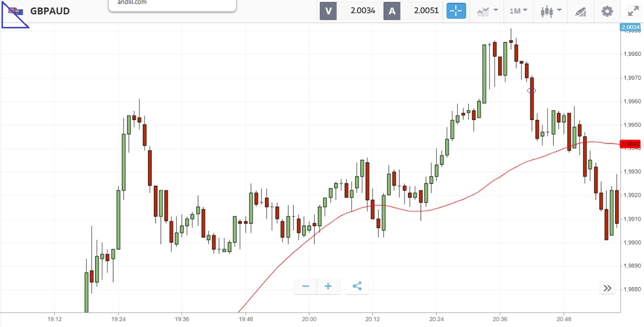644x327 pixels.
Task: Click the 20:00 time axis label
Action: (309, 319)
